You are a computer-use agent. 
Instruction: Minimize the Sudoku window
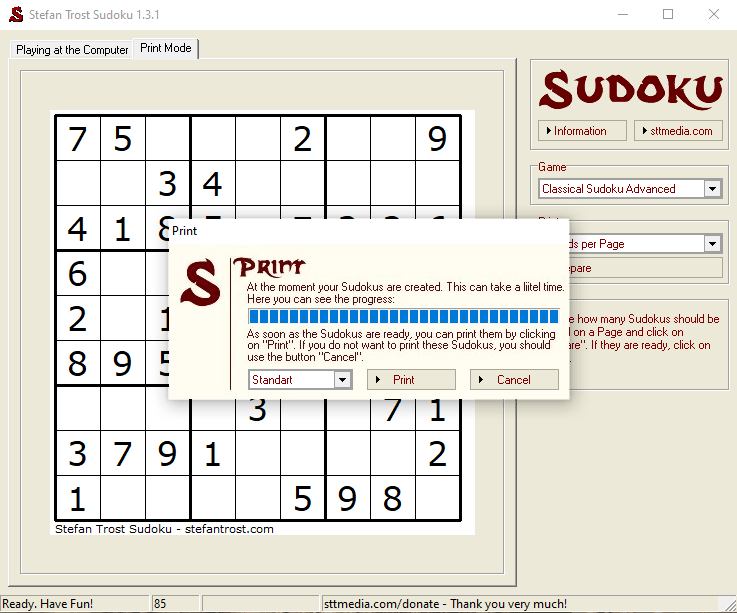tap(623, 15)
